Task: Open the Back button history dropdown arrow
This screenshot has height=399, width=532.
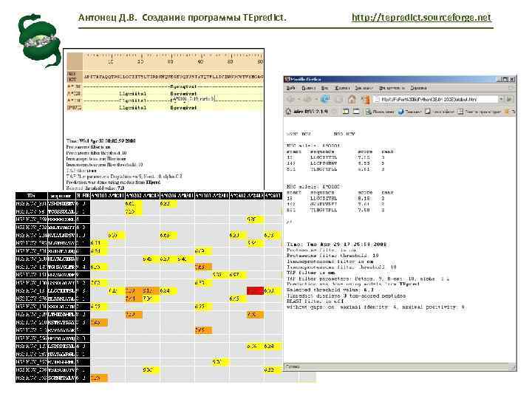Action: tap(299, 100)
